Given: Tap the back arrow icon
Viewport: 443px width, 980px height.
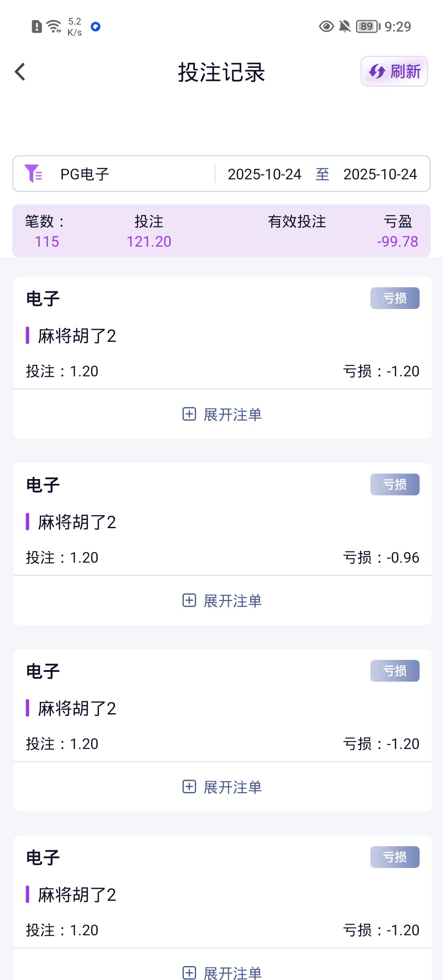Looking at the screenshot, I should tap(20, 72).
